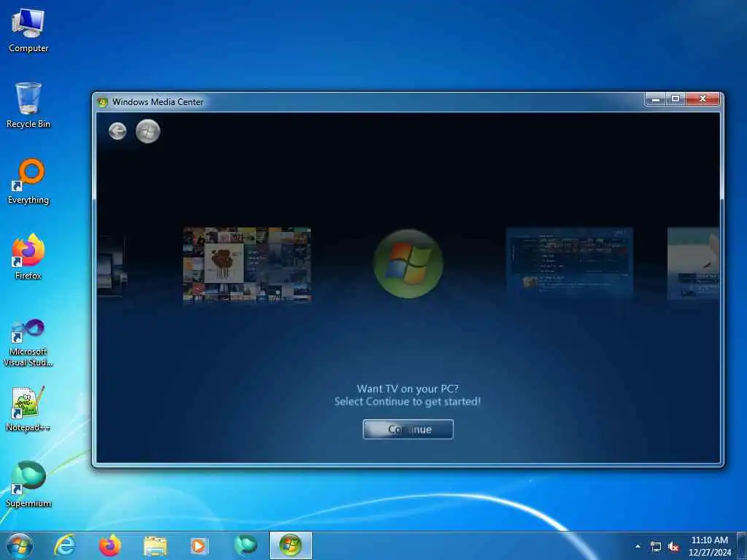Show hidden tray icons arrow

[638, 546]
